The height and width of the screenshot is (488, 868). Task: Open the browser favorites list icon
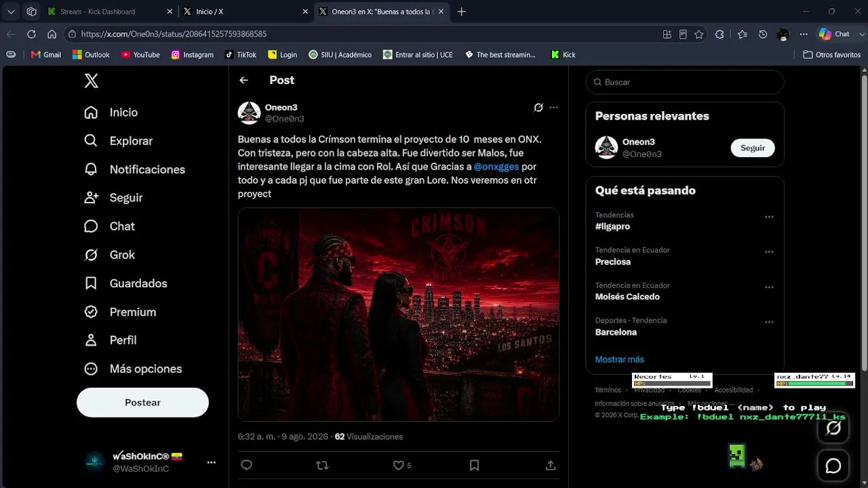click(743, 34)
